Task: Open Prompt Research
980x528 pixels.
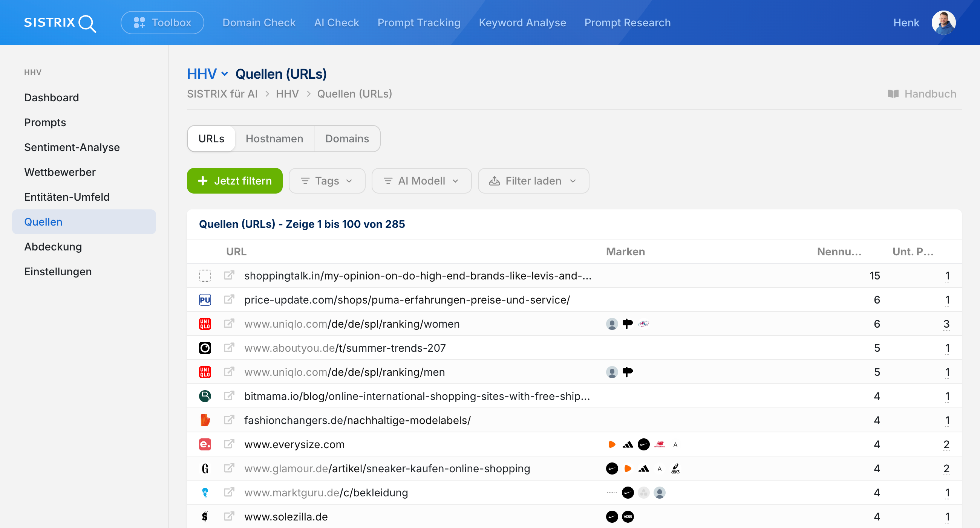Action: pyautogui.click(x=628, y=23)
